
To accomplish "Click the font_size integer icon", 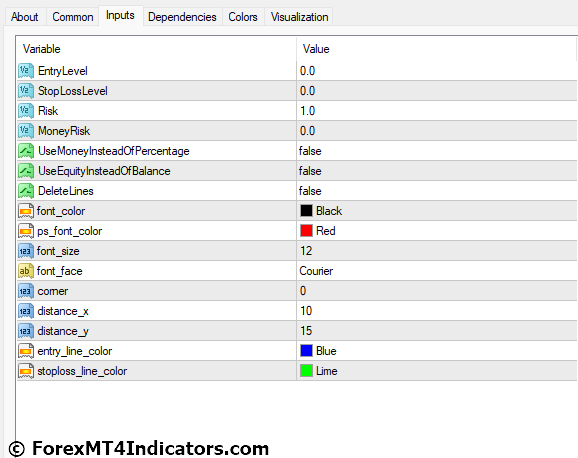I will [26, 251].
